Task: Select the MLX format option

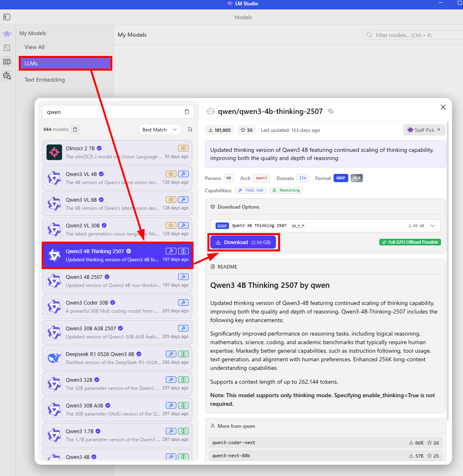Action: click(x=356, y=178)
